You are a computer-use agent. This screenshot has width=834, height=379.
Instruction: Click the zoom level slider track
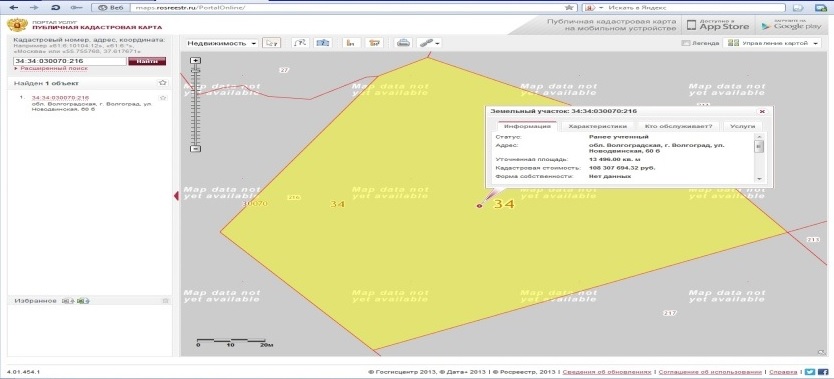(196, 105)
